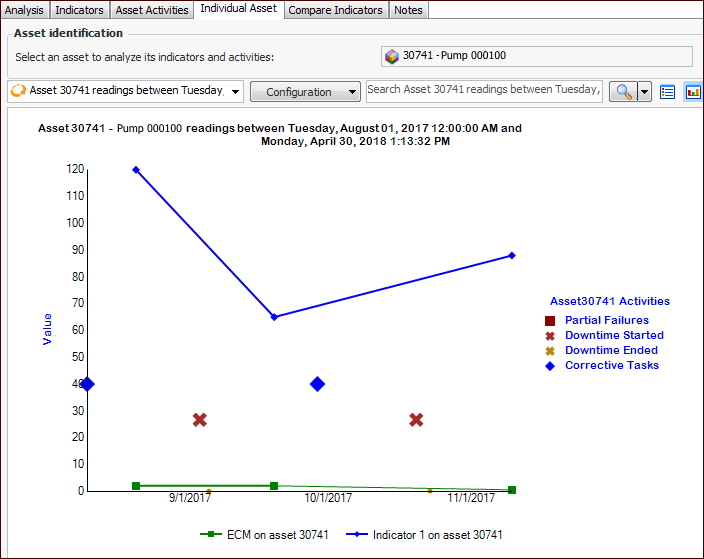Go to Asset Activities tab
Viewport: 704px width, 559px height.
tap(152, 10)
